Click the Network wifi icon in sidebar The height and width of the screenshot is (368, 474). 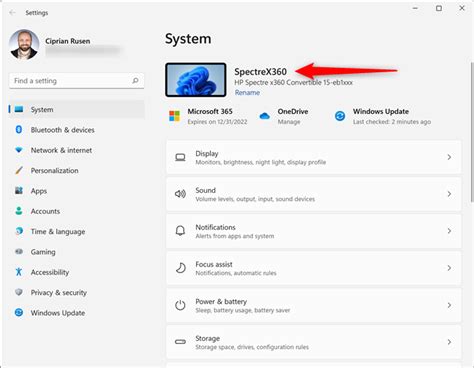click(x=19, y=150)
